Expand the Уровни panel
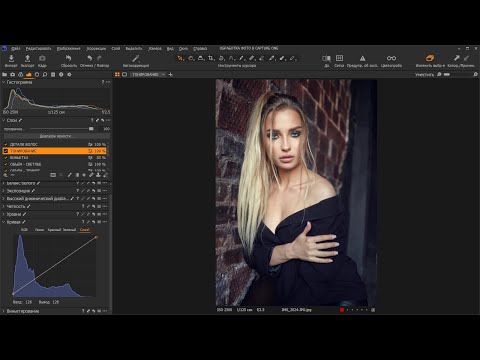Viewport: 480px width, 360px height. 4,214
